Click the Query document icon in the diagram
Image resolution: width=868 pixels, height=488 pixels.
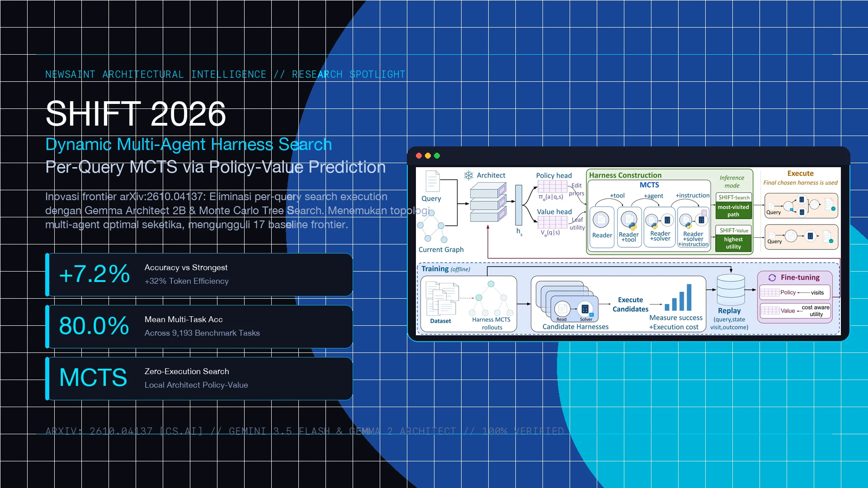click(432, 181)
